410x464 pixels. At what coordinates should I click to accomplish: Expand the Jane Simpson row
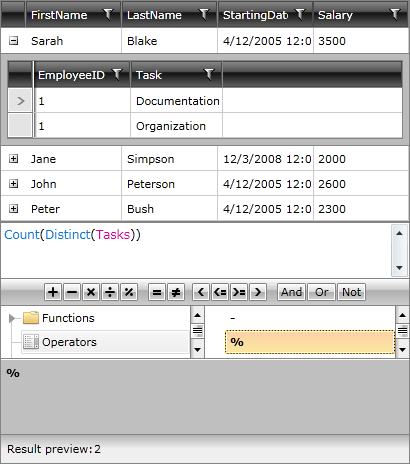tap(13, 159)
